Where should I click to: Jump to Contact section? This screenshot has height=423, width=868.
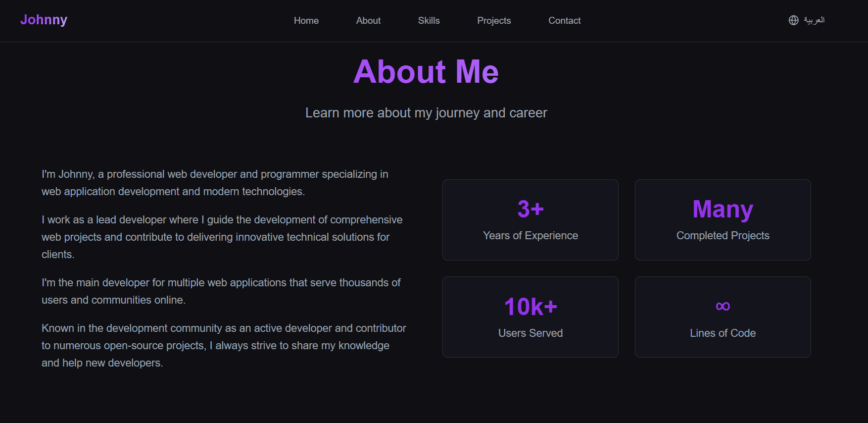coord(564,21)
